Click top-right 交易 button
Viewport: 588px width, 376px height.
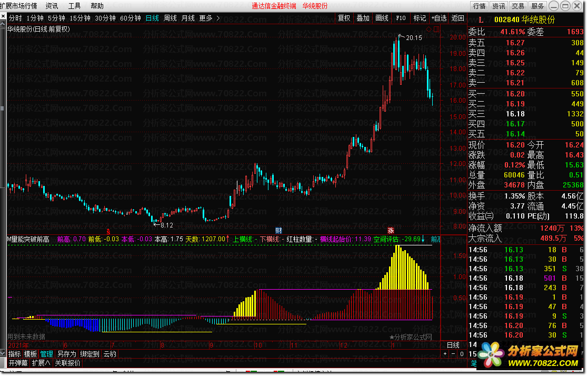[518, 6]
